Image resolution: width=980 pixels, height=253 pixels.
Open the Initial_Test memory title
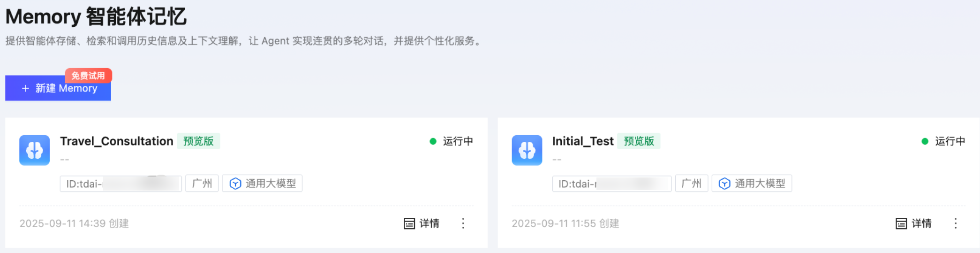pos(582,141)
